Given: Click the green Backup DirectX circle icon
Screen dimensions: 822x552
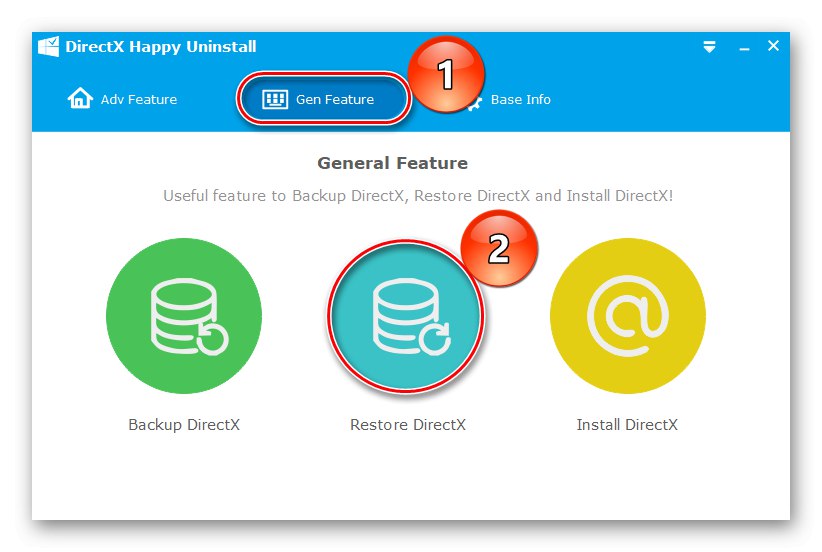Looking at the screenshot, I should point(183,316).
